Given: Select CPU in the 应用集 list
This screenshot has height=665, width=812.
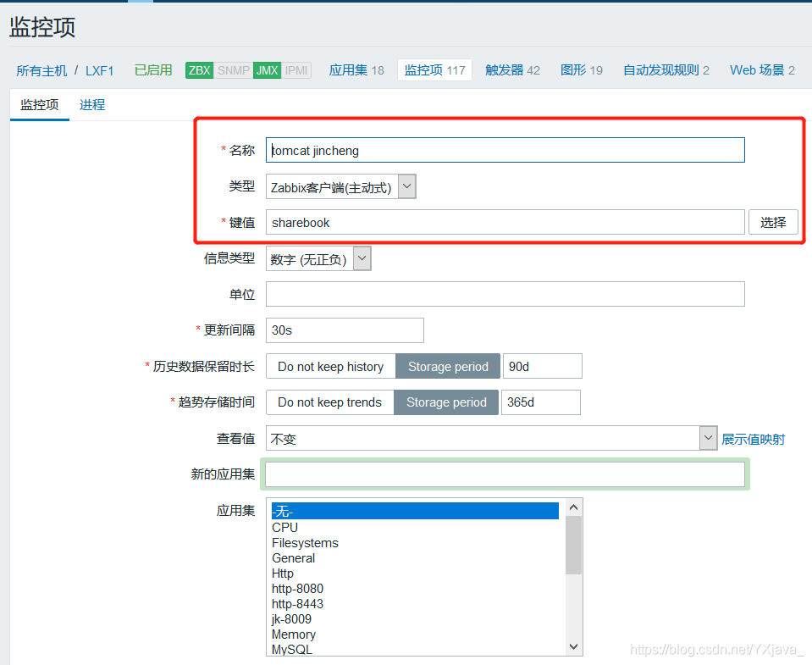Looking at the screenshot, I should 415,527.
